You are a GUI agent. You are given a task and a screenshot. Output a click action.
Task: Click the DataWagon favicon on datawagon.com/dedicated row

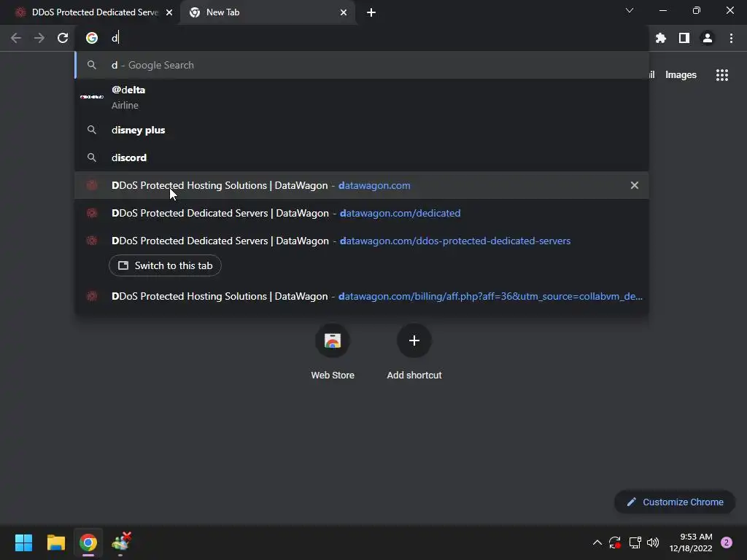pyautogui.click(x=92, y=213)
